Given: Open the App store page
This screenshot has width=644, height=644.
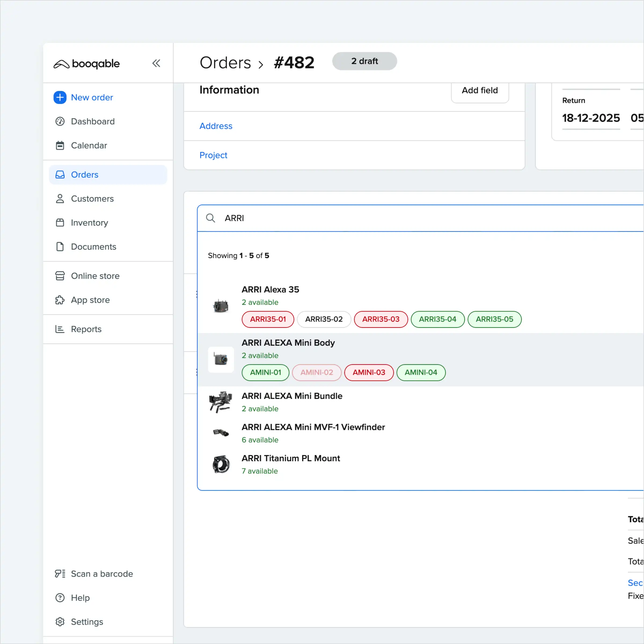Looking at the screenshot, I should pos(90,300).
